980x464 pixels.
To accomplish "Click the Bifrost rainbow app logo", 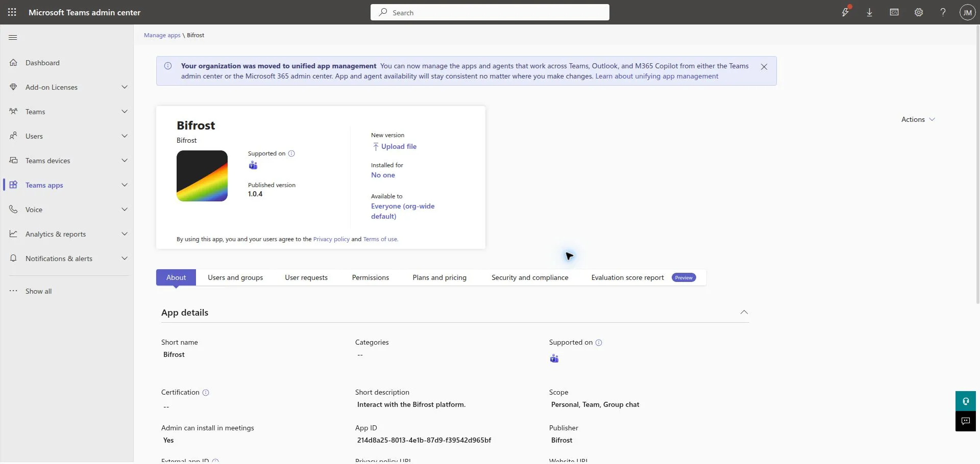I will (202, 176).
